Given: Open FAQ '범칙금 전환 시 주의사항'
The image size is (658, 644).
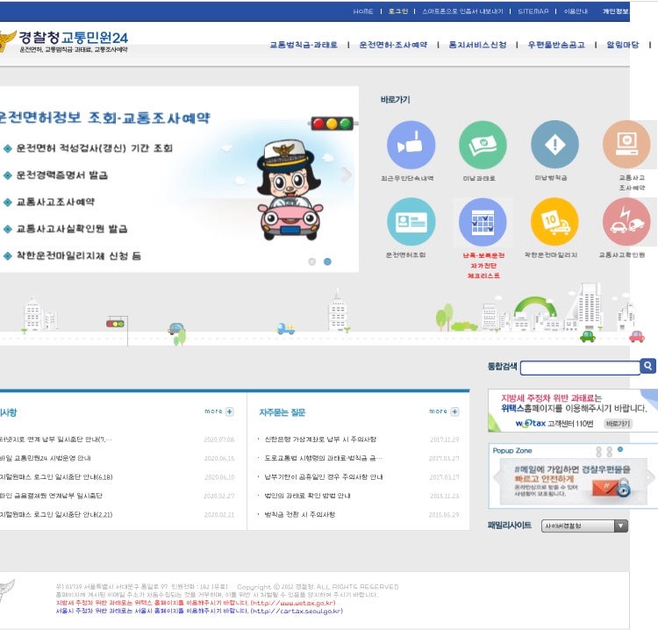Looking at the screenshot, I should pyautogui.click(x=300, y=514).
